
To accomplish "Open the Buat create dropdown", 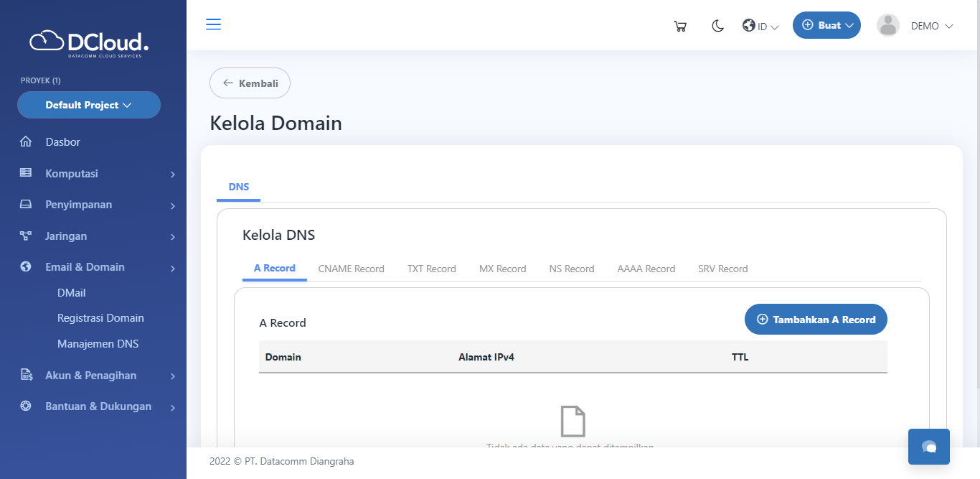I will (x=826, y=25).
